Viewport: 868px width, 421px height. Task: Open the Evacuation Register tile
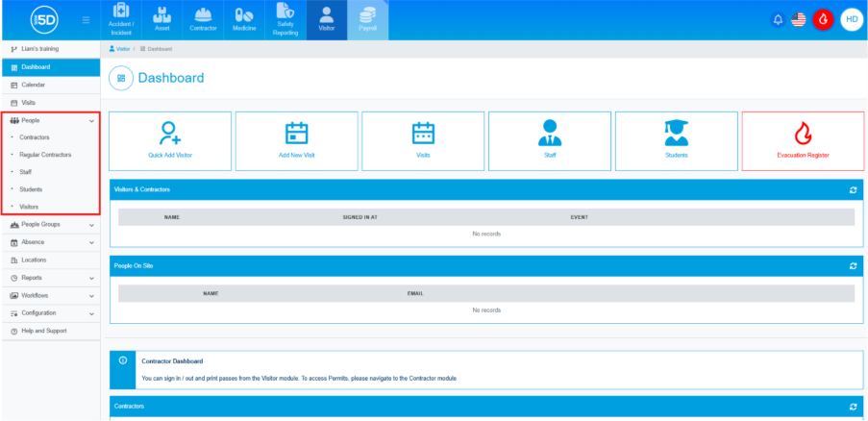803,141
